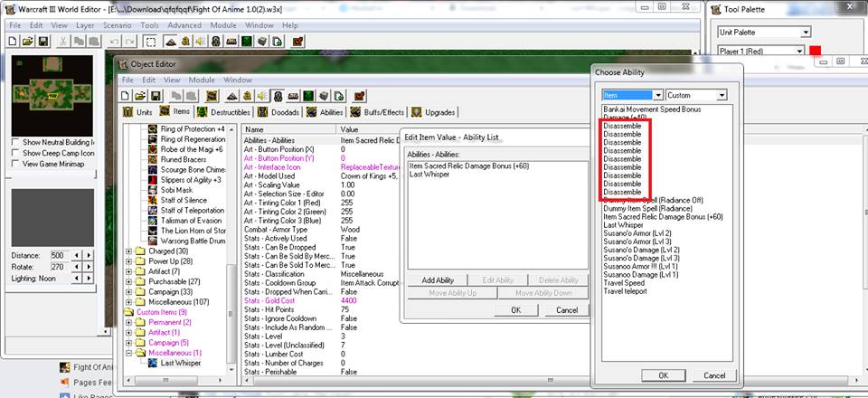The width and height of the screenshot is (868, 398).
Task: Click Open icon in Object Editor toolbar
Action: tap(141, 95)
